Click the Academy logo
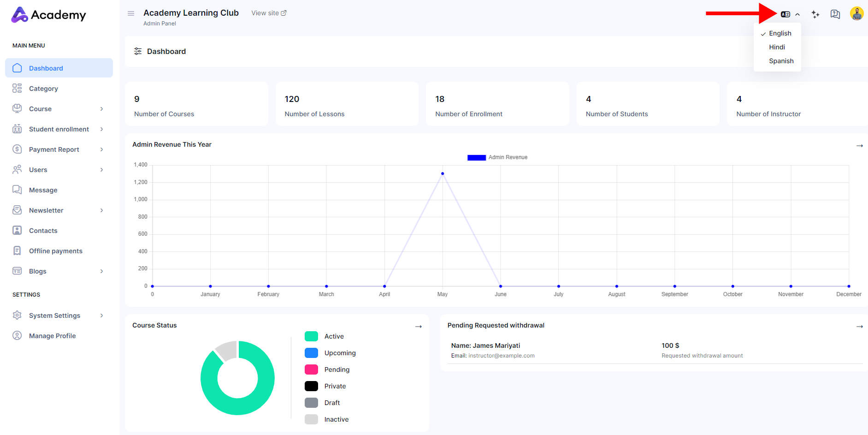 tap(48, 15)
